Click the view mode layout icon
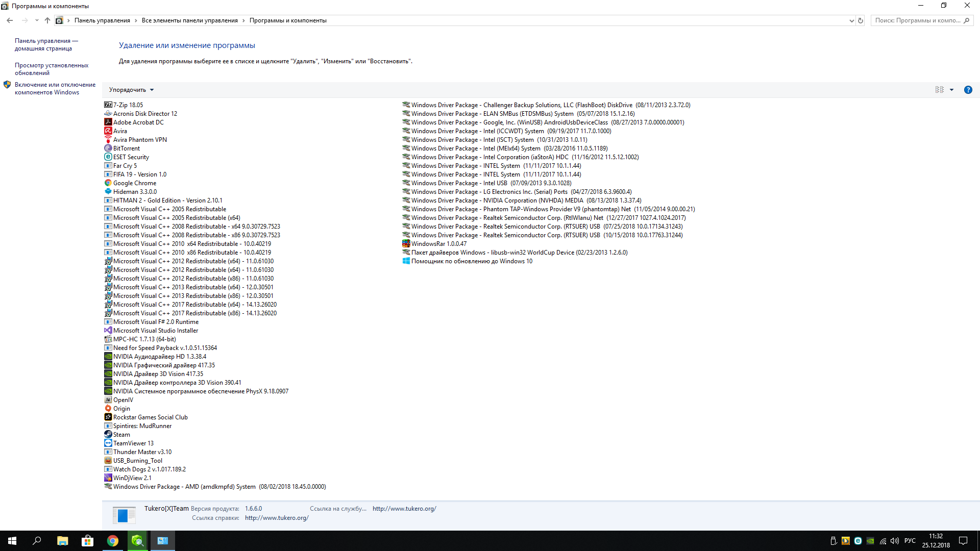980x551 pixels. [x=939, y=90]
